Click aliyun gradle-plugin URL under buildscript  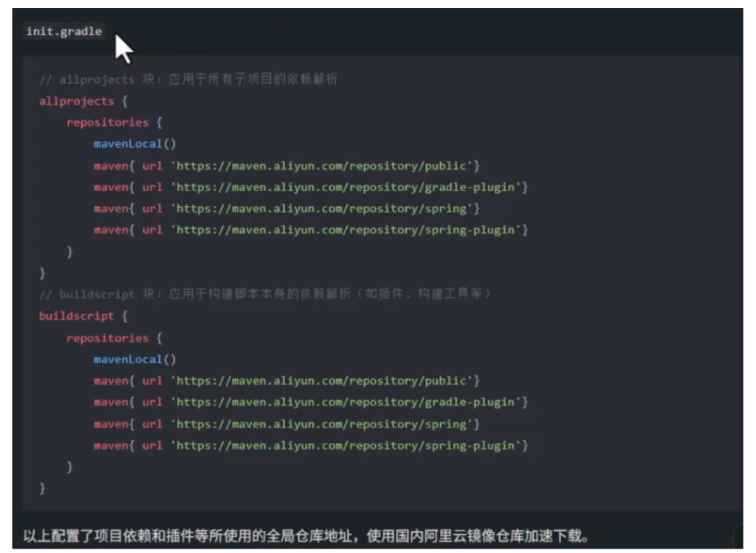[348, 402]
